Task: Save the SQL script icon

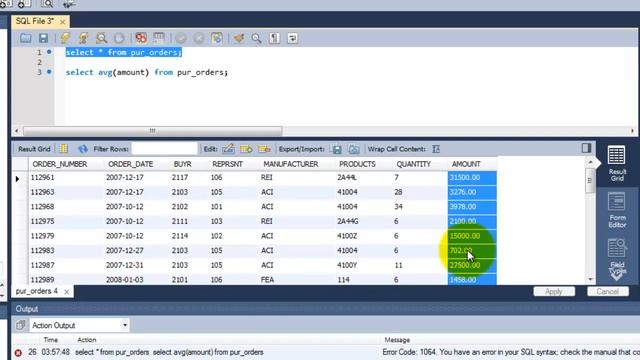Action: point(43,38)
